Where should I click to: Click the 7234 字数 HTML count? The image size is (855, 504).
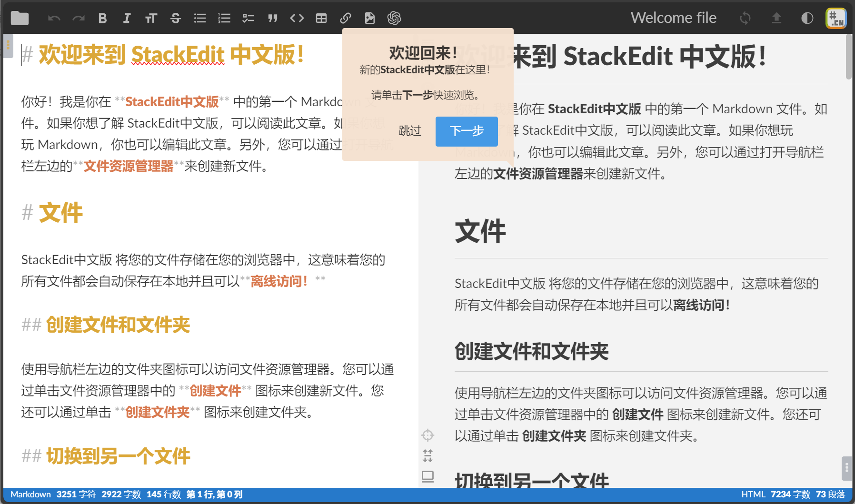(791, 494)
